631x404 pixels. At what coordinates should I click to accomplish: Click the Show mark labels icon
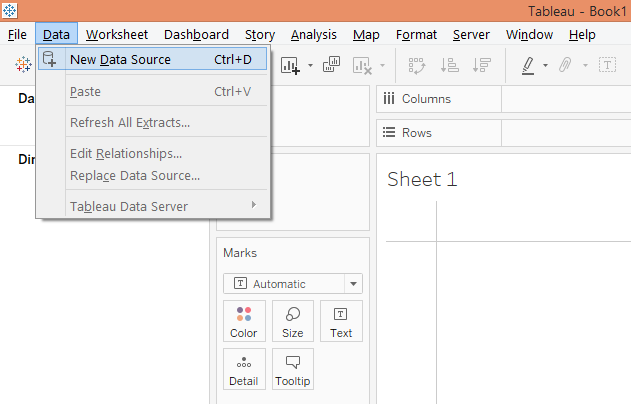(607, 65)
